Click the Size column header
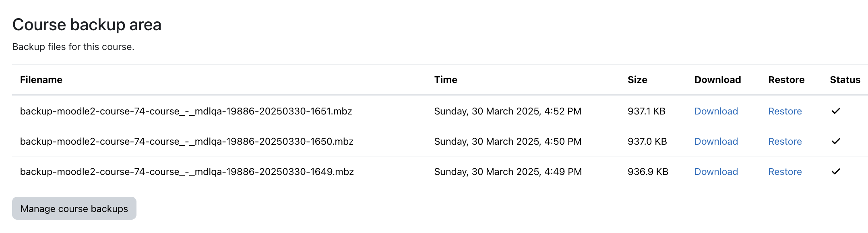The width and height of the screenshot is (868, 233). (x=637, y=80)
